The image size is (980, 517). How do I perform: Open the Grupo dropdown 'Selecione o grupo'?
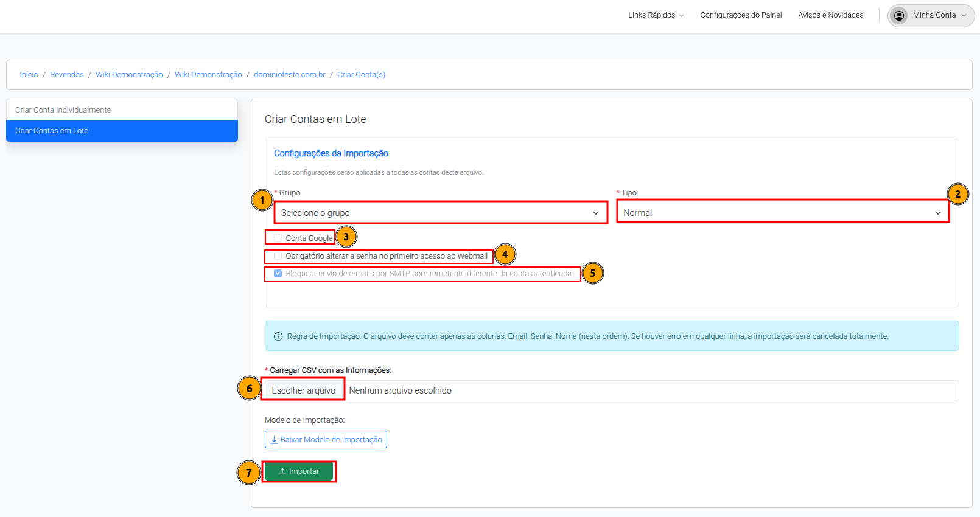441,213
